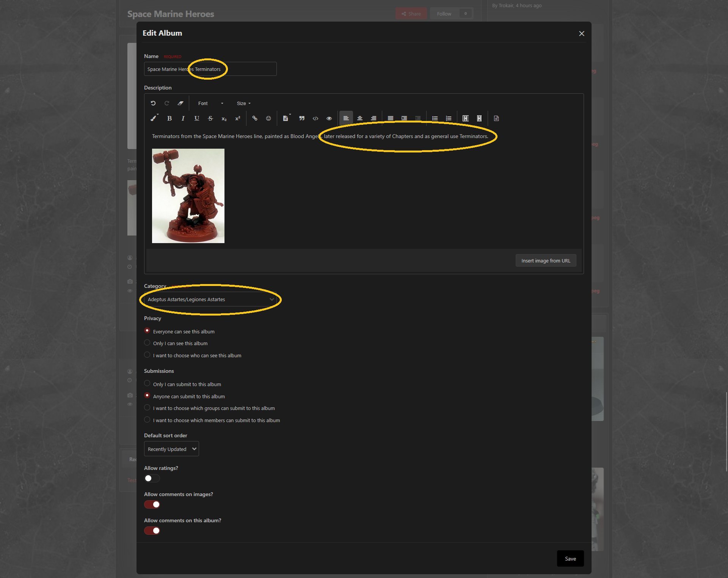
Task: Insert a link with chain icon
Action: (x=255, y=118)
